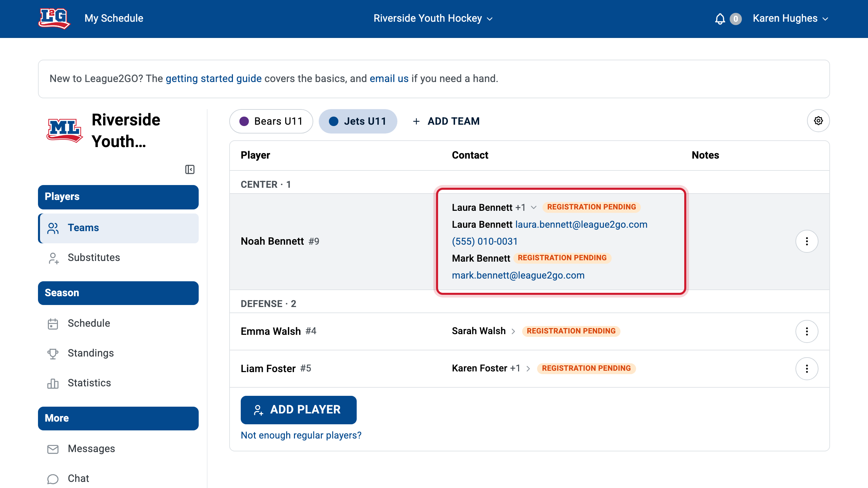Click the More section header

[x=118, y=419]
